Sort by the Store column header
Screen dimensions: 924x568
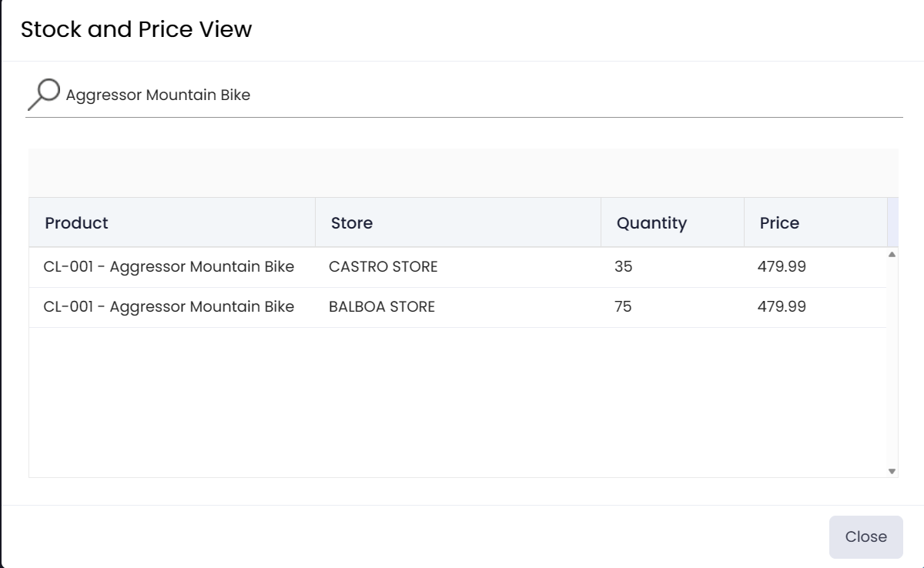352,223
